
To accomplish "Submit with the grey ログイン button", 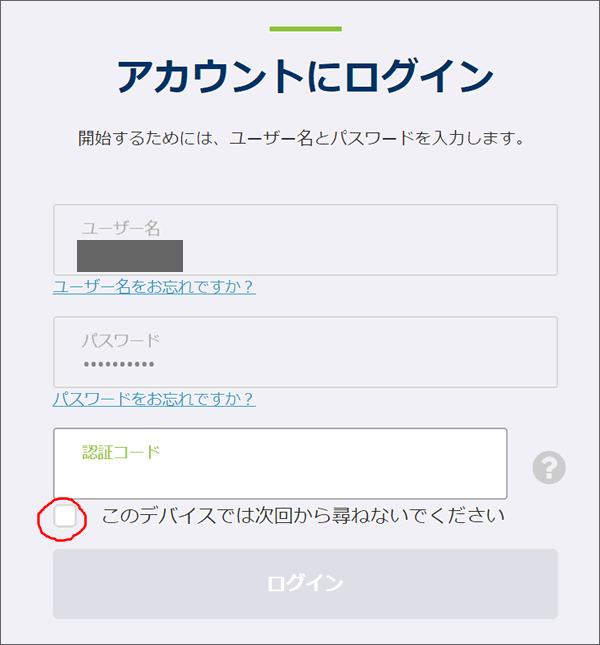I will pos(306,584).
